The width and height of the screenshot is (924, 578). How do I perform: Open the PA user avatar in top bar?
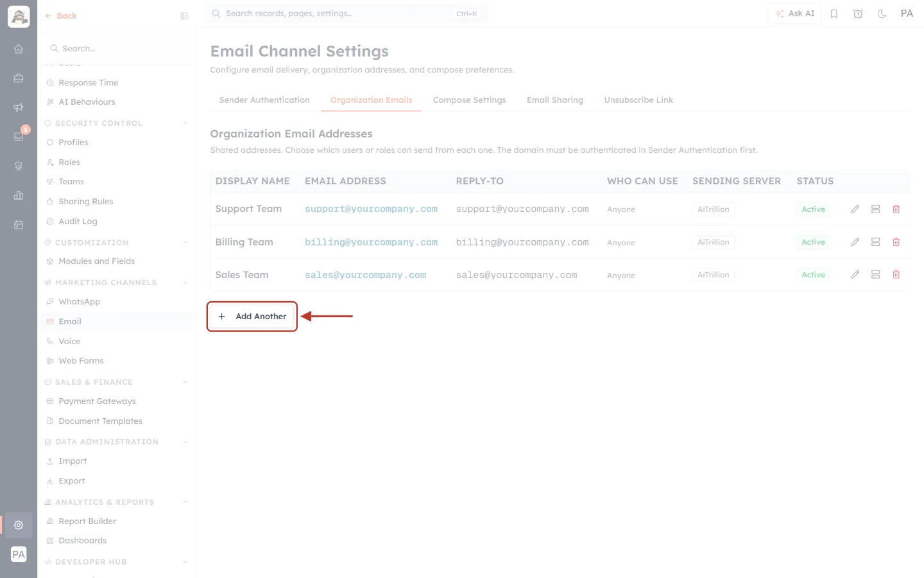coord(907,13)
